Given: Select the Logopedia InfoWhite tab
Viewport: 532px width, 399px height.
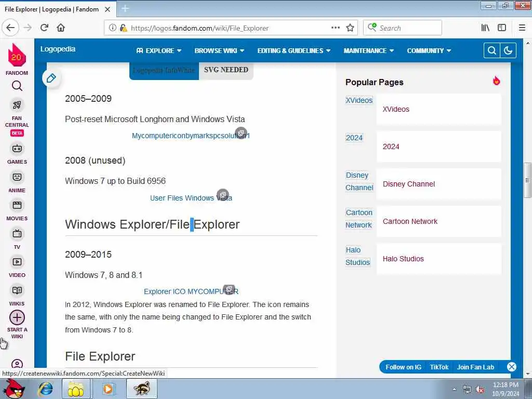Looking at the screenshot, I should (x=164, y=70).
